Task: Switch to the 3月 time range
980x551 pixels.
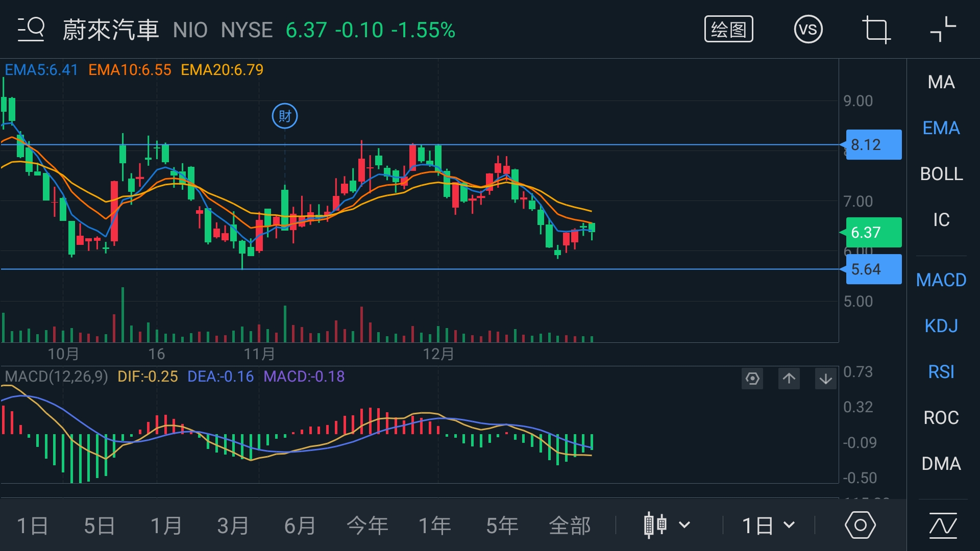Action: [233, 525]
